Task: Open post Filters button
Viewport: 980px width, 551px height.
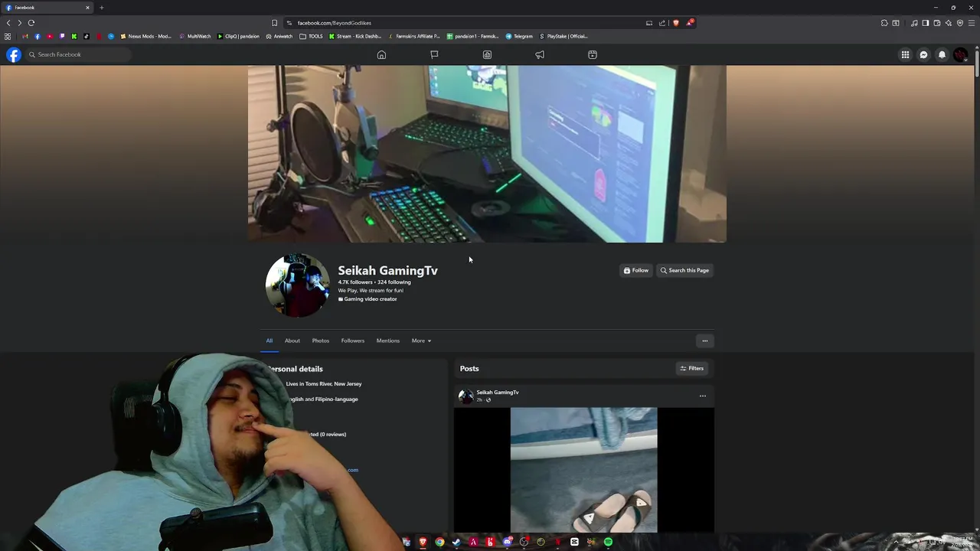Action: point(691,368)
